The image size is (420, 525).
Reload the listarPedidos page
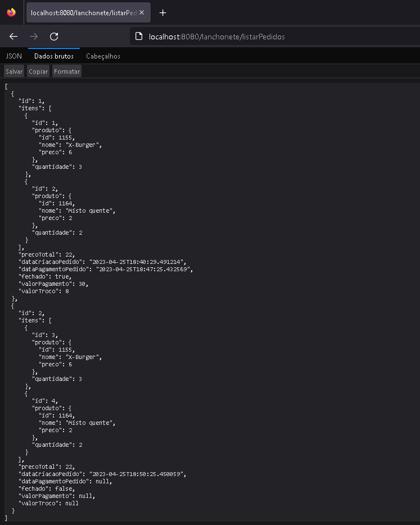coord(54,36)
